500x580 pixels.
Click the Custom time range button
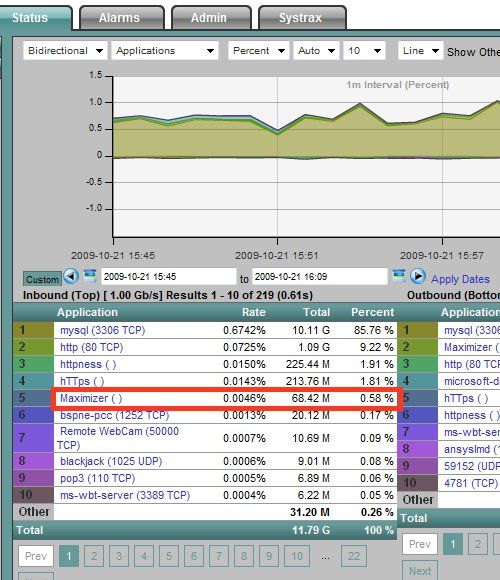[x=42, y=279]
